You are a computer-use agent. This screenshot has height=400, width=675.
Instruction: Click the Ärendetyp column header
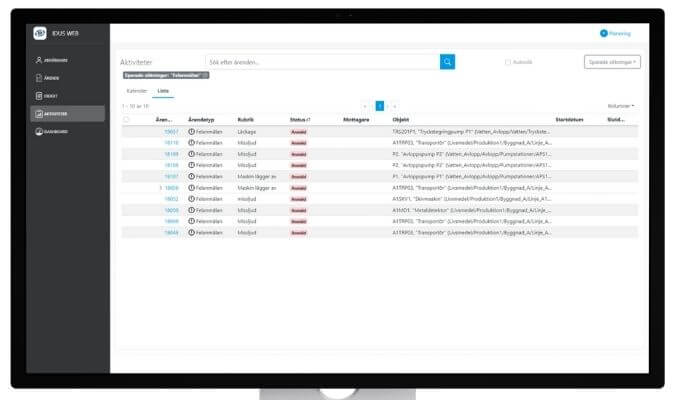coord(201,120)
